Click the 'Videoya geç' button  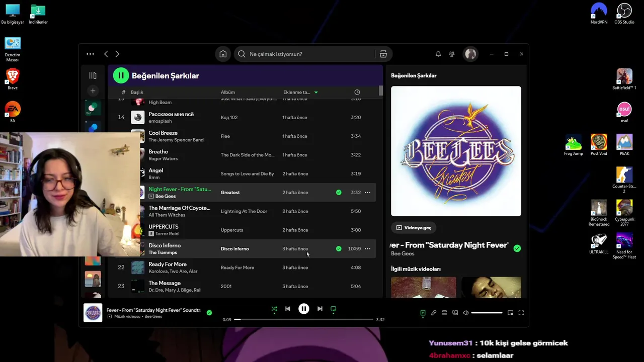414,228
